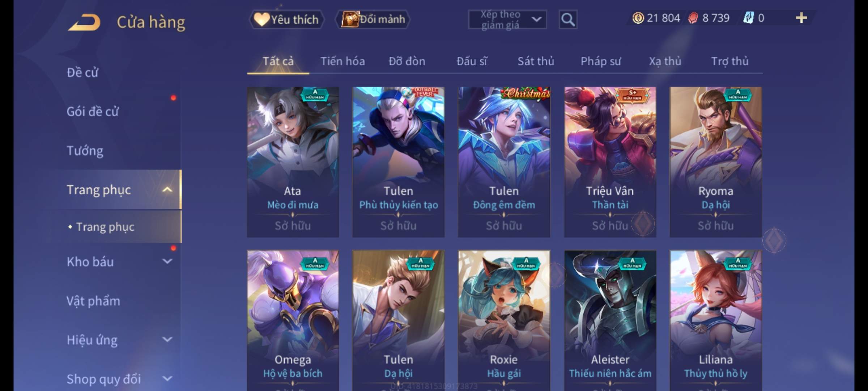868x391 pixels.
Task: Tap the plus icon to add currency
Action: pos(801,18)
